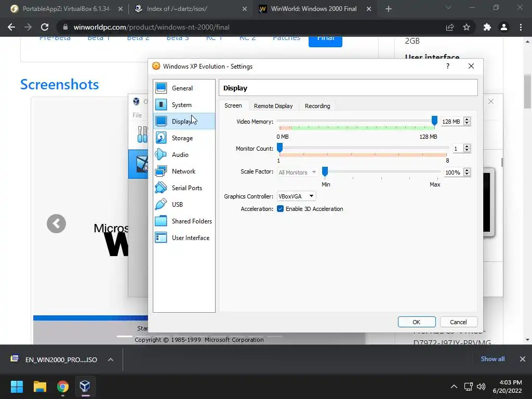Screen dimensions: 532x399
Task: Open new browser tab plus button
Action: tap(389, 9)
